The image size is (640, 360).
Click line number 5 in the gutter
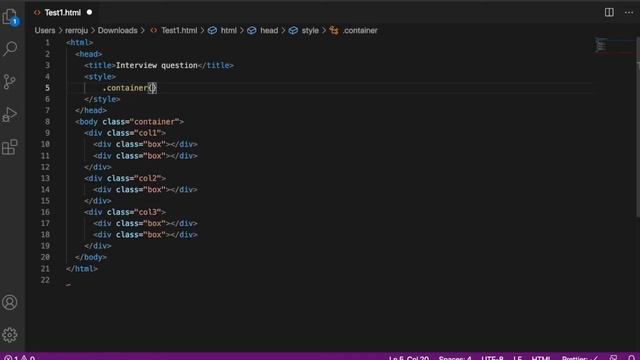47,88
